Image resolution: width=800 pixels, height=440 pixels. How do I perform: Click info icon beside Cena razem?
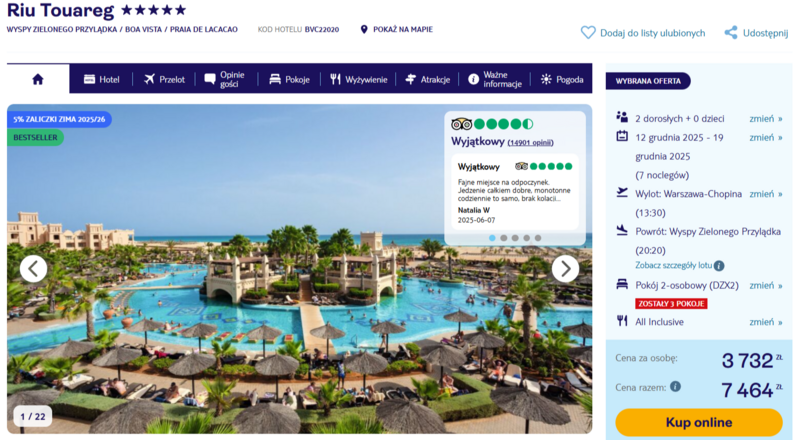[675, 386]
